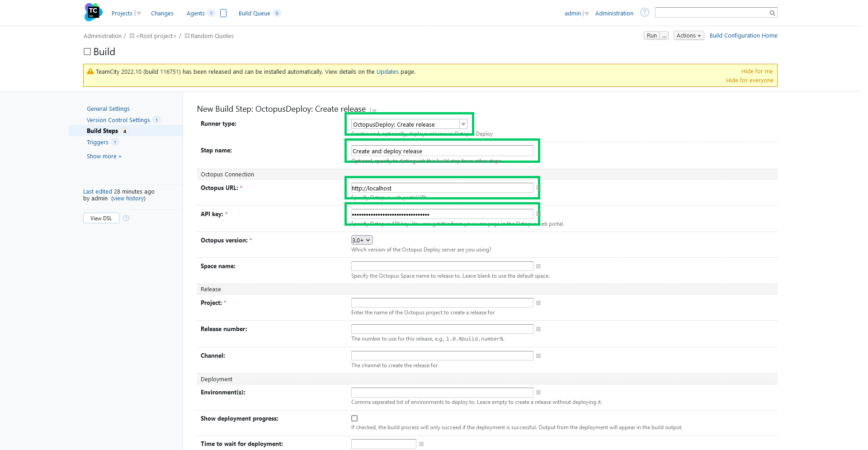
Task: Open parameter picker beside Project field
Action: point(538,303)
